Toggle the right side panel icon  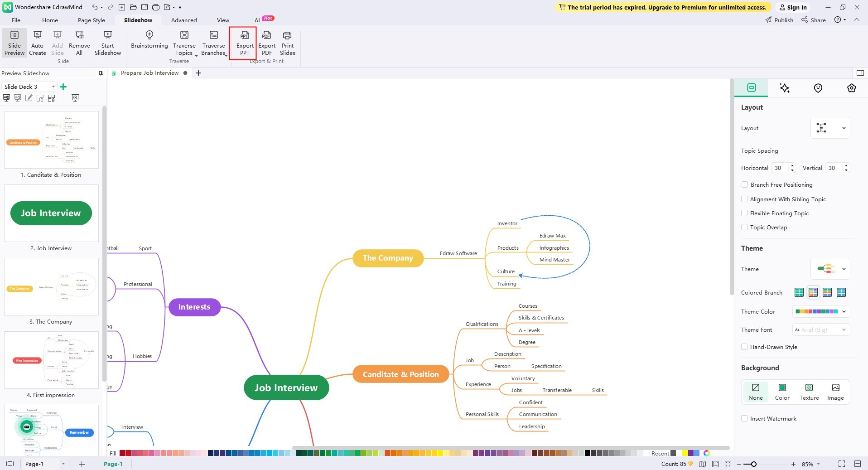coord(860,73)
